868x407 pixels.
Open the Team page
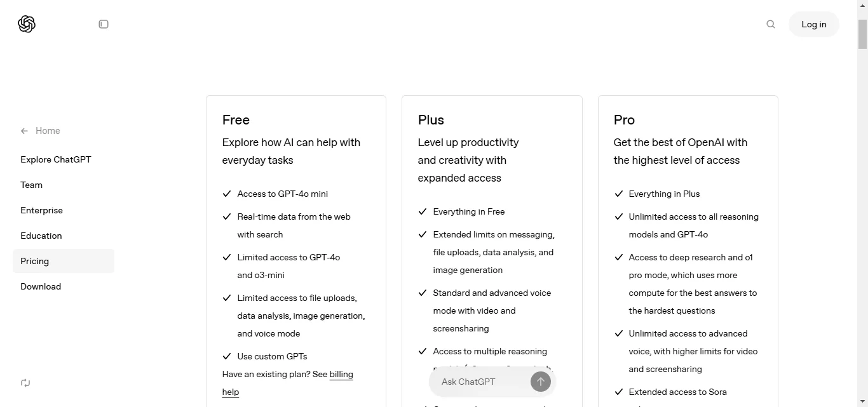(31, 185)
